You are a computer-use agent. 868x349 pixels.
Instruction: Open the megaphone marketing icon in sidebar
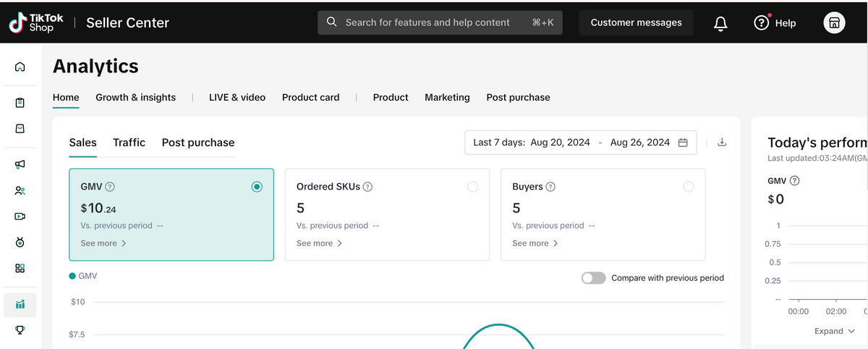[x=20, y=164]
